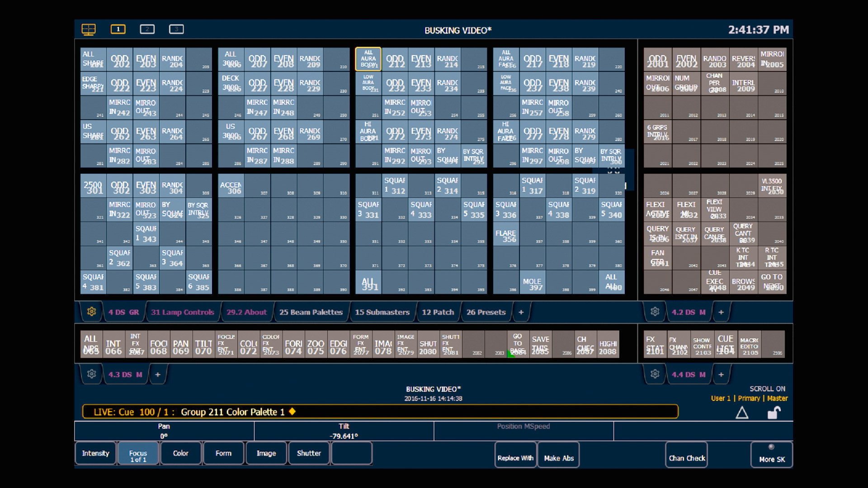Click the Make Abs softkey
Image resolution: width=868 pixels, height=488 pixels.
(x=559, y=455)
